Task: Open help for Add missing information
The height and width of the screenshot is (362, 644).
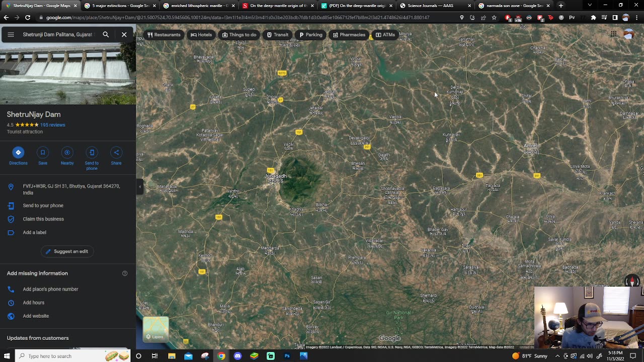Action: point(125,274)
